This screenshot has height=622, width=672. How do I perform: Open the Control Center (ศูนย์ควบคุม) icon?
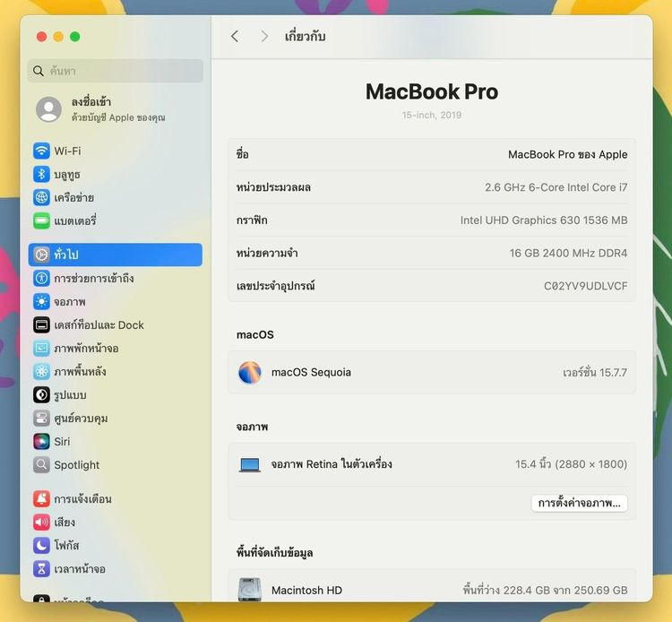click(x=41, y=418)
